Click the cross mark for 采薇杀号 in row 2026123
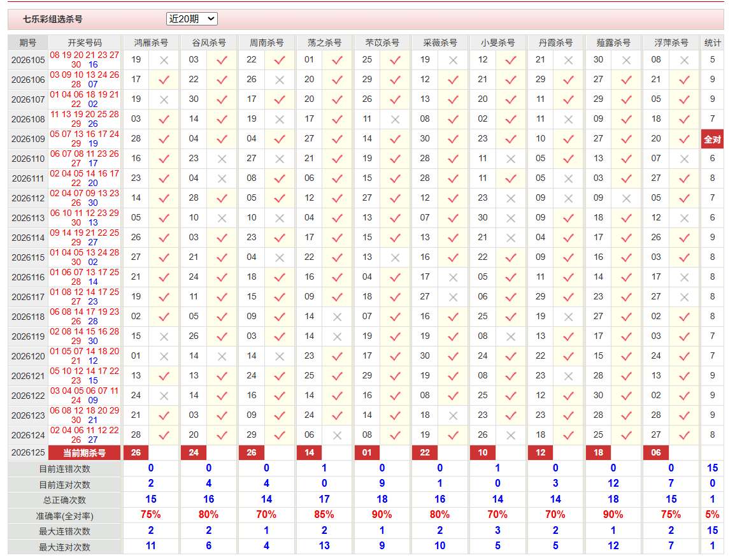This screenshot has height=560, width=735. (x=453, y=415)
